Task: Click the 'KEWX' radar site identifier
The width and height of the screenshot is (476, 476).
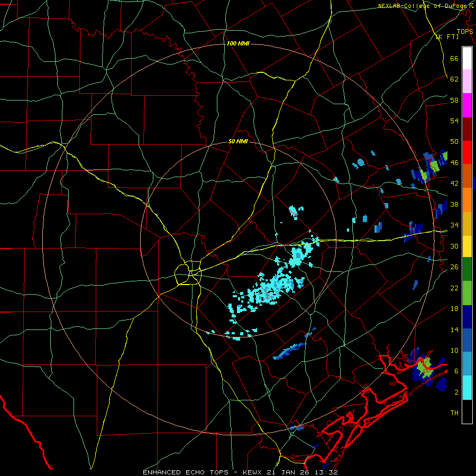Action: click(253, 472)
